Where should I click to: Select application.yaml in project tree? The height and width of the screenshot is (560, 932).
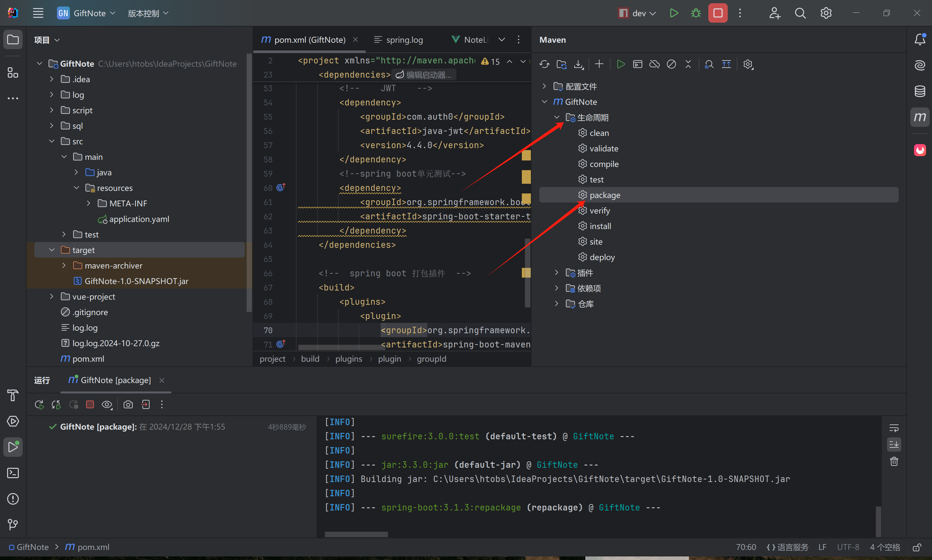(139, 219)
